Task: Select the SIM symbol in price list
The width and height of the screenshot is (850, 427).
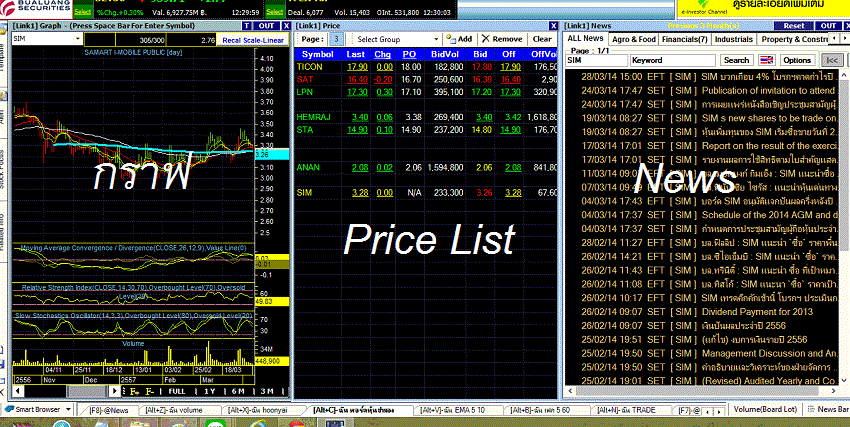Action: [304, 192]
